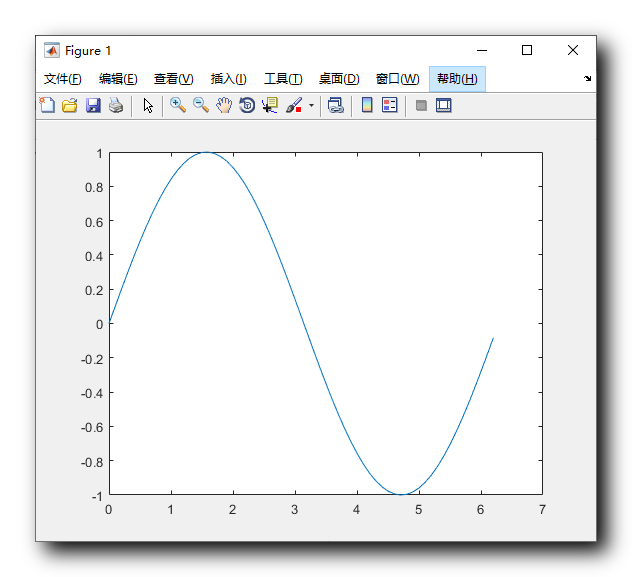Toggle the Brush data tool
Viewport: 632px width, 577px height.
pos(294,105)
